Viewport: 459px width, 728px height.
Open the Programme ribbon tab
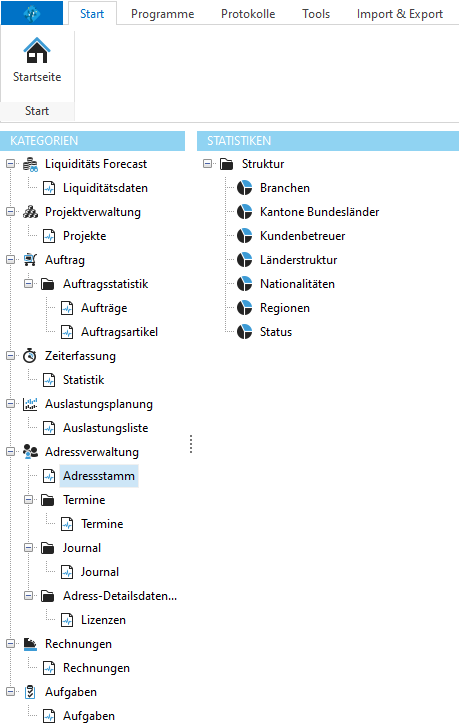click(x=162, y=14)
